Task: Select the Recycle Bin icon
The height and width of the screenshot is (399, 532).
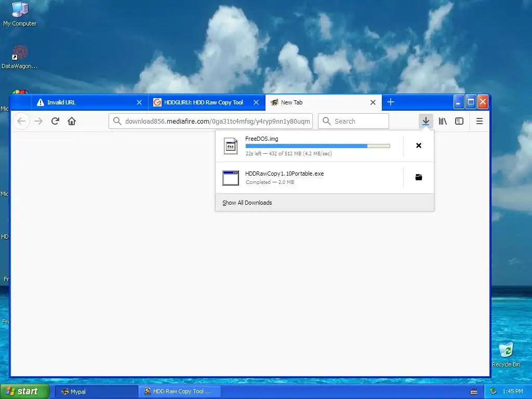Action: (x=506, y=354)
